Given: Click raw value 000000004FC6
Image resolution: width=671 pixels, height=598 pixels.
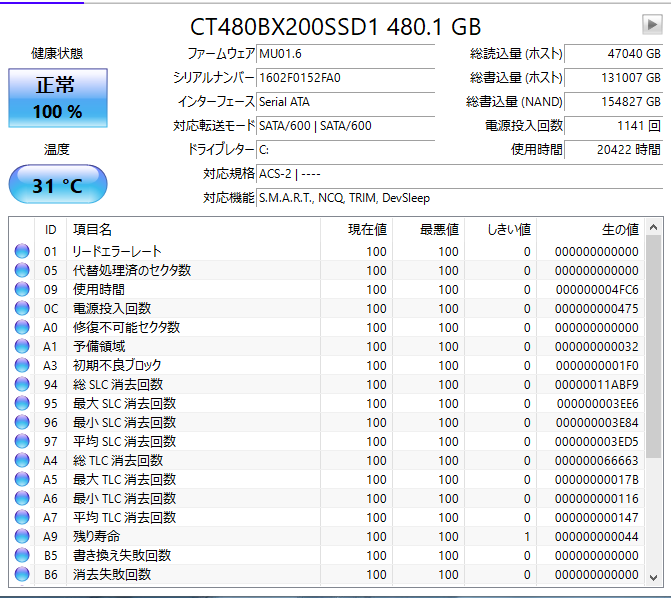Looking at the screenshot, I should [597, 290].
